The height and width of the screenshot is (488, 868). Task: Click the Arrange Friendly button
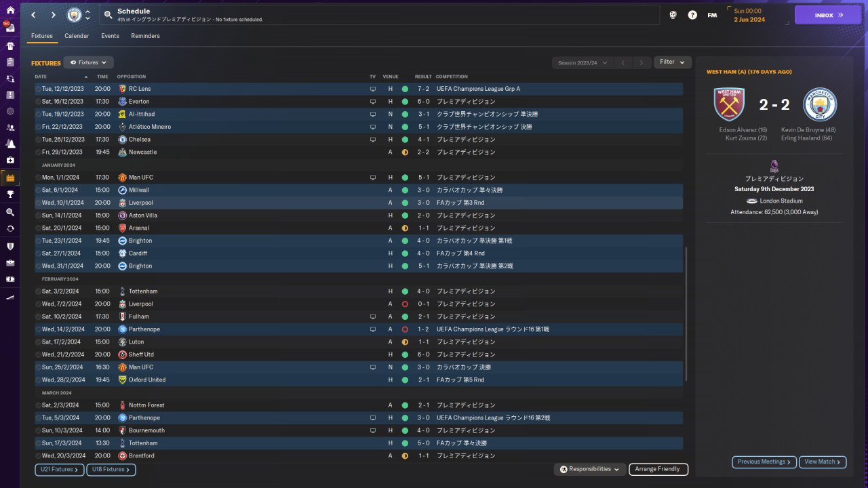[x=658, y=469]
